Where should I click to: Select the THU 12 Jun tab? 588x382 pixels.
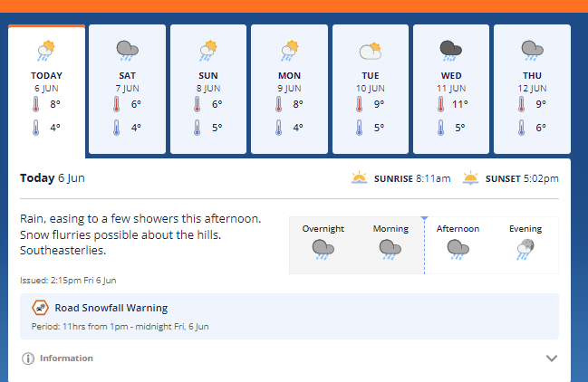tap(532, 89)
